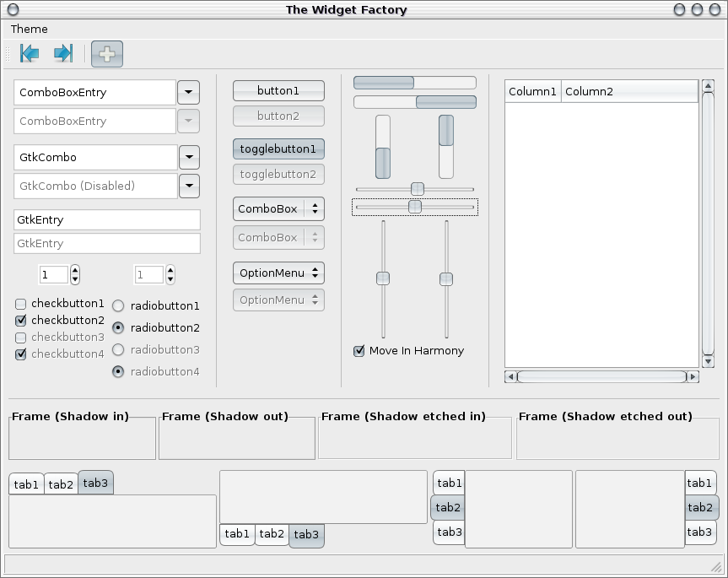
Task: Click the disabled button2
Action: coord(278,116)
